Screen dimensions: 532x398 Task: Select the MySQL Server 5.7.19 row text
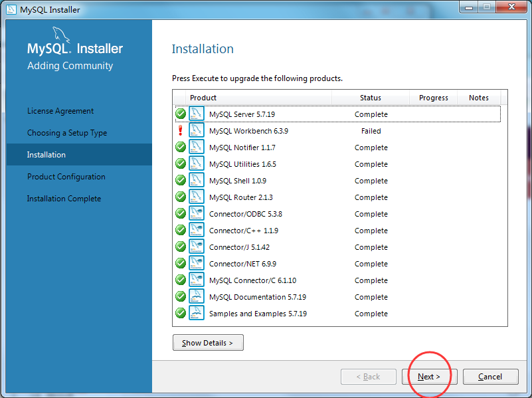point(242,114)
